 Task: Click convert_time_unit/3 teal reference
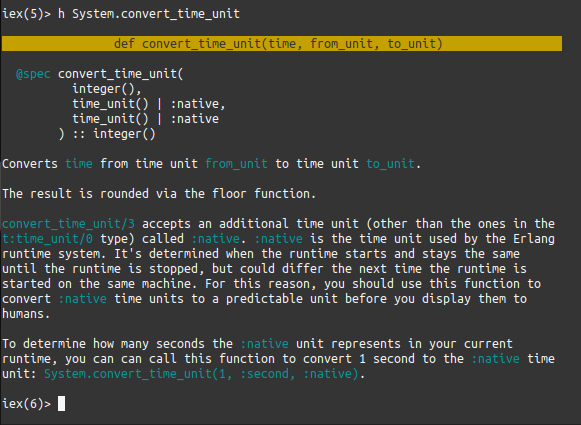[69, 224]
